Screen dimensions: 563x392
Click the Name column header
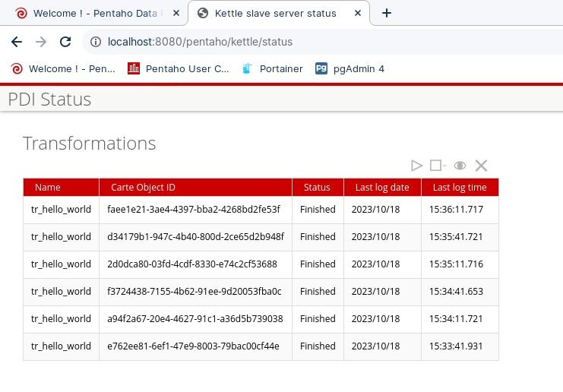[x=61, y=188]
